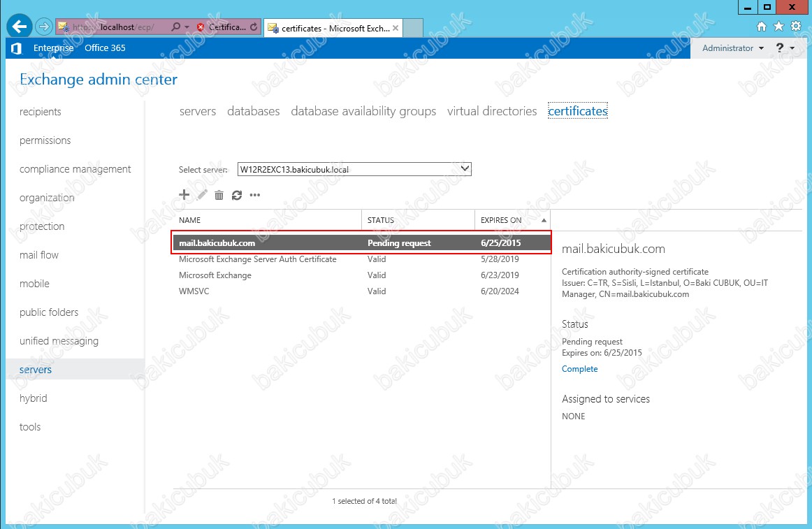Open hybrid in the left navigation
Viewport: 812px width, 529px height.
click(x=33, y=398)
